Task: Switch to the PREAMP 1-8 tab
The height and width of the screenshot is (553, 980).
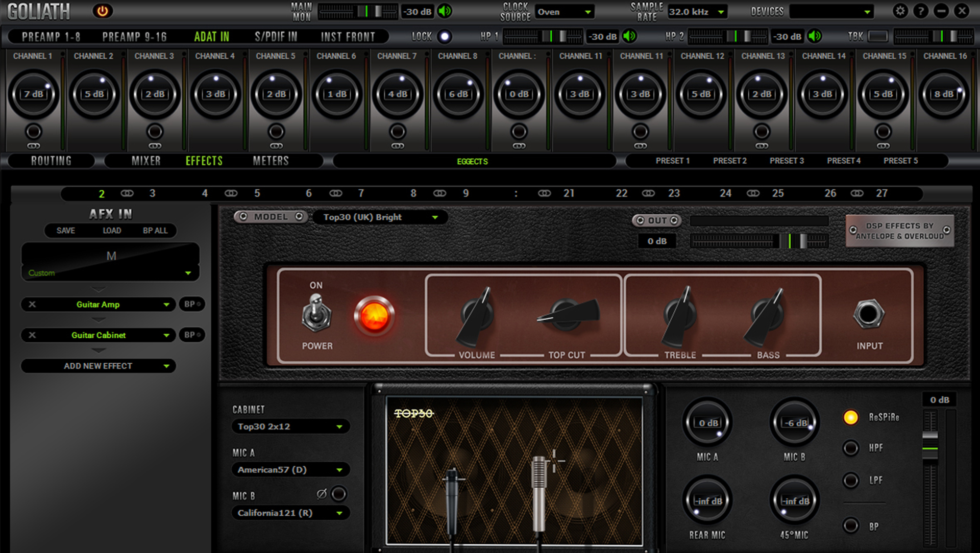Action: 51,36
